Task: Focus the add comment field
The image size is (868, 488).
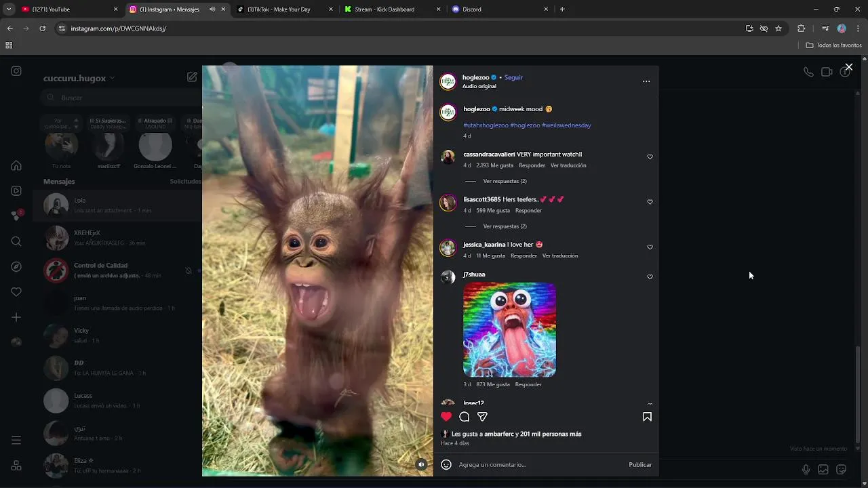Action: [540, 464]
